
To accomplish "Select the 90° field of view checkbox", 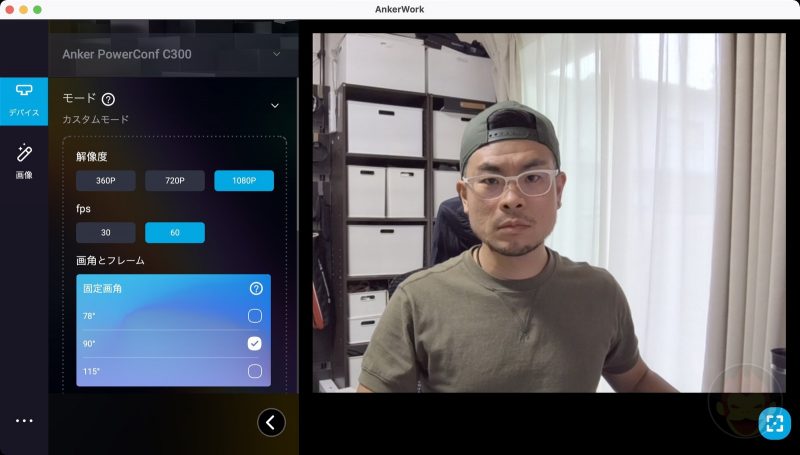I will [255, 343].
